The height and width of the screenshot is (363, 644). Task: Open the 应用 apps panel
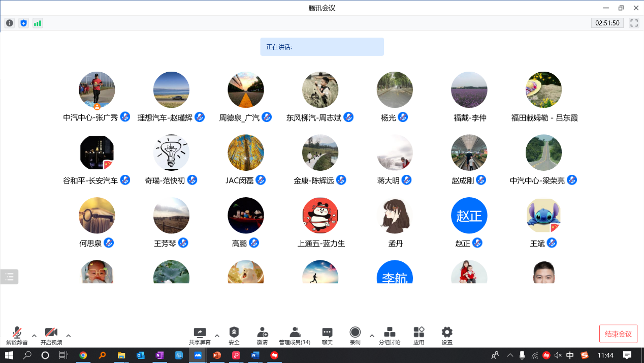click(x=418, y=336)
